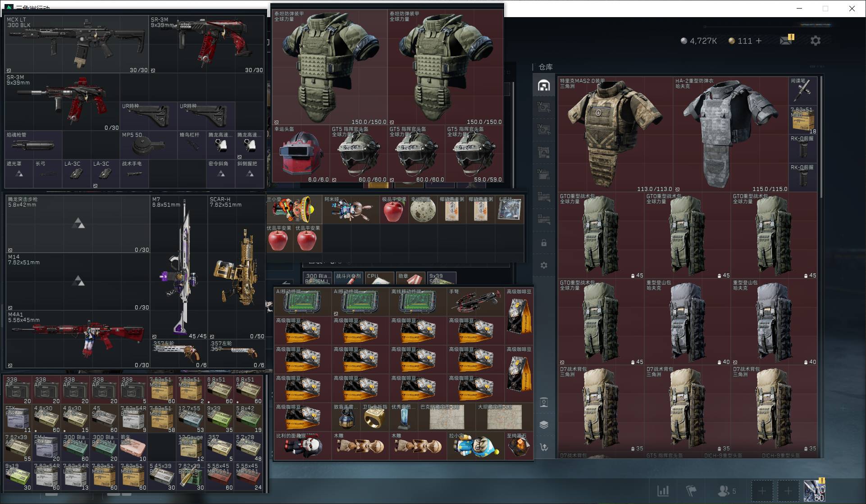The image size is (866, 504).
Task: Open the settings gear beside the mail icon
Action: coord(816,41)
